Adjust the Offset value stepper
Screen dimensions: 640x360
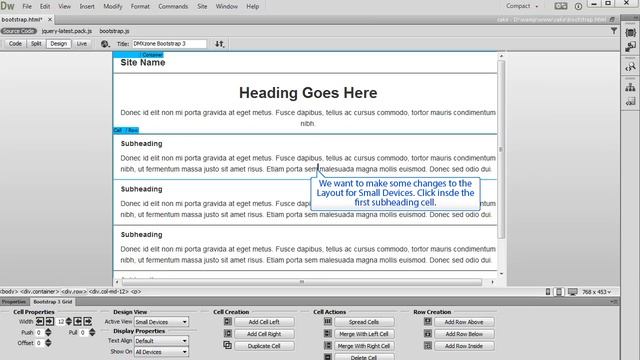pyautogui.click(x=48, y=343)
